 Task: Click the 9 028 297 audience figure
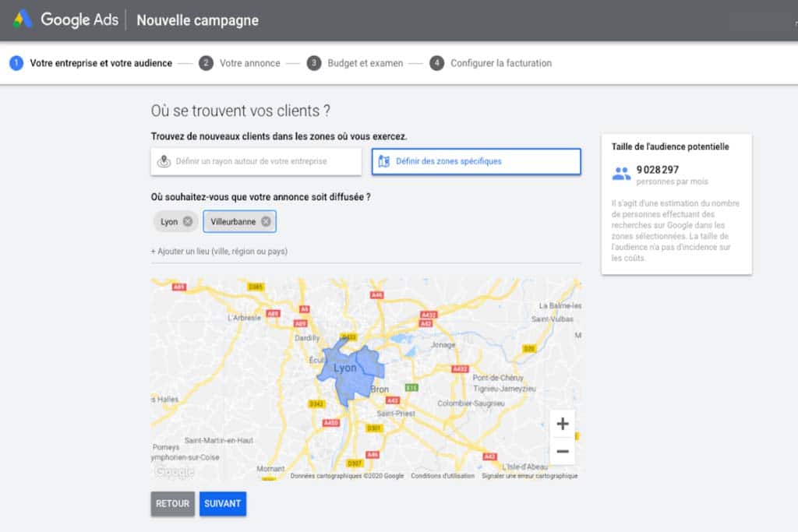[658, 170]
